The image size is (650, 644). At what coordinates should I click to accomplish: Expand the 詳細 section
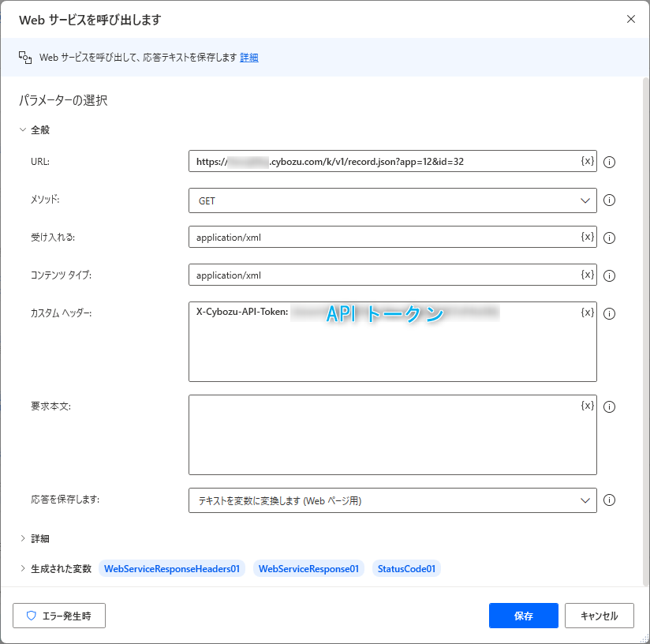tap(23, 538)
